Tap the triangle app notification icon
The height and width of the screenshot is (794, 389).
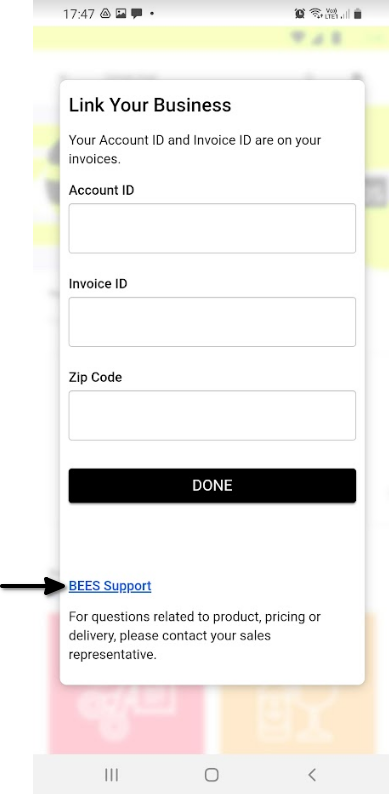(105, 14)
